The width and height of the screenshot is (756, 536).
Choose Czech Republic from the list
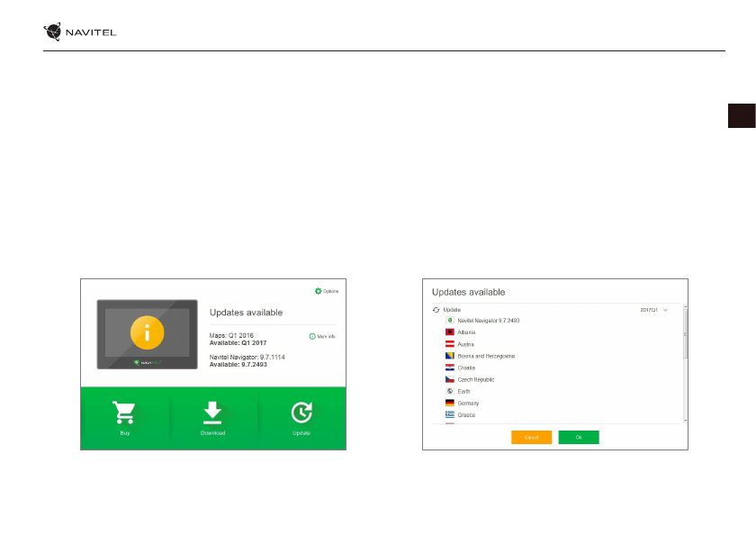[475, 379]
